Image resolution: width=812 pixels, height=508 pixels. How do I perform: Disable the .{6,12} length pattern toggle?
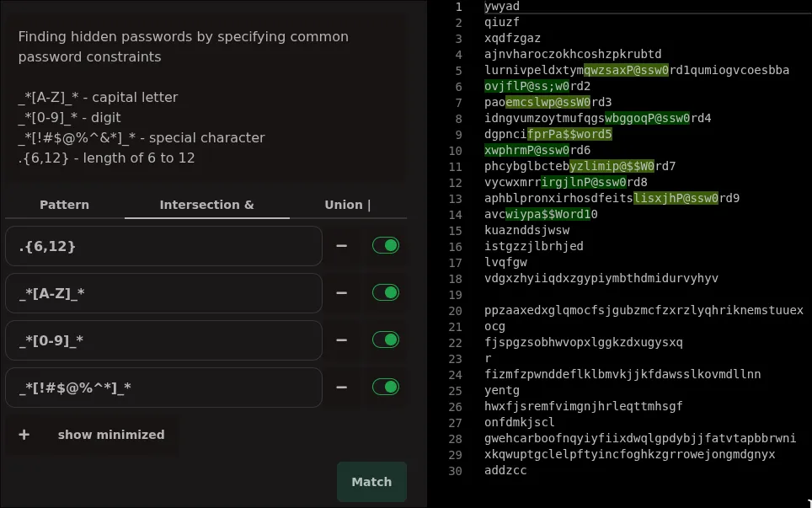coord(385,246)
